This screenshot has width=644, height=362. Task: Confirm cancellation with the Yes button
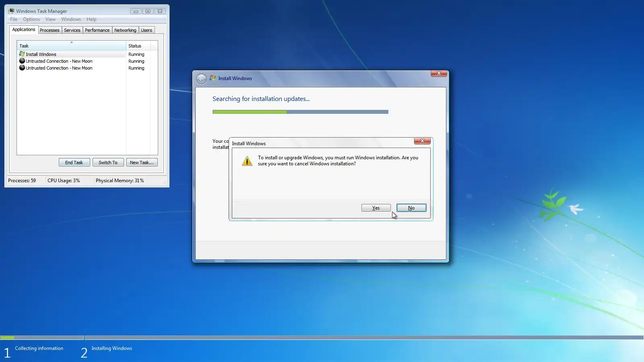point(376,208)
